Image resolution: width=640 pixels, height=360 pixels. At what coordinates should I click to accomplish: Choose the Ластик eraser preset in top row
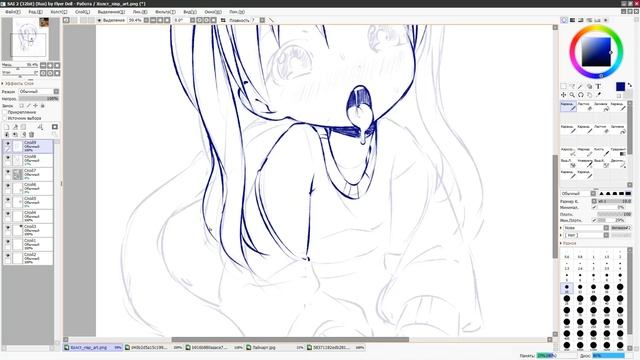585,107
